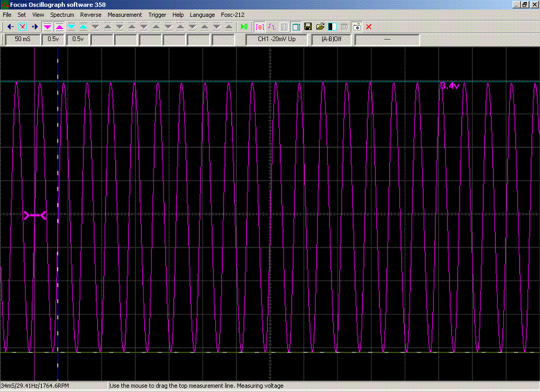540x392 pixels.
Task: Open the Measurement menu
Action: click(x=124, y=15)
